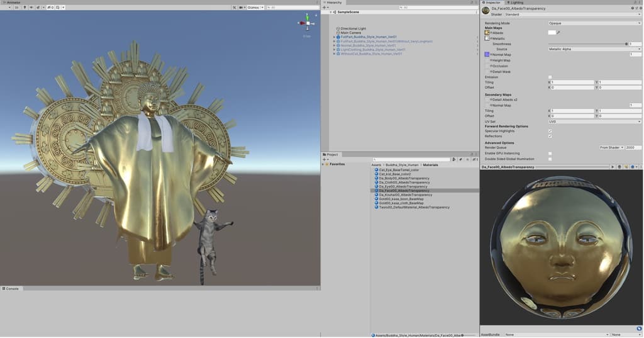The width and height of the screenshot is (644, 338).
Task: Select Cat_Eye_BaseTomei_color material asset
Action: [x=399, y=170]
